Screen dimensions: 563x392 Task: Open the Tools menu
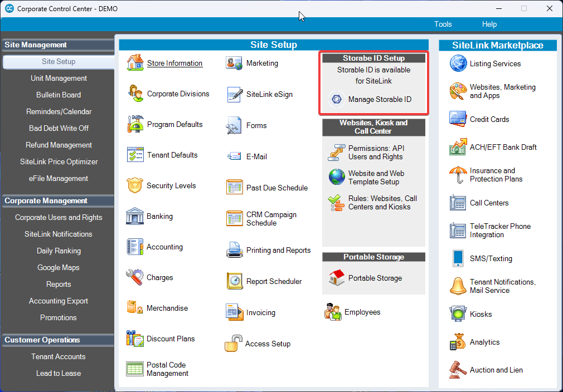pyautogui.click(x=443, y=24)
